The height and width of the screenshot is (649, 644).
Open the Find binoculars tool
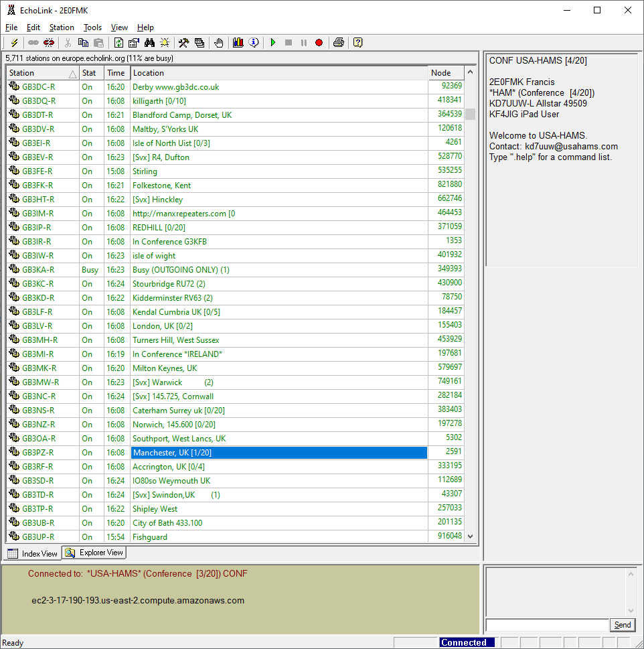[149, 43]
